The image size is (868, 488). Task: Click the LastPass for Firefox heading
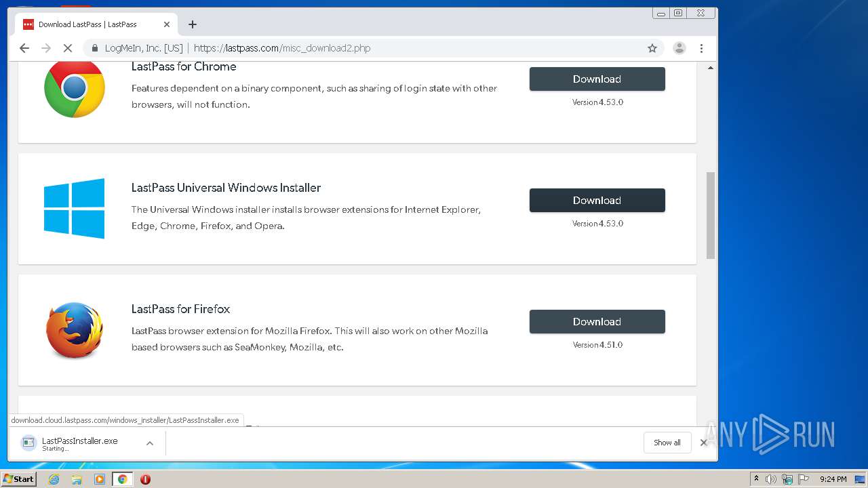180,309
